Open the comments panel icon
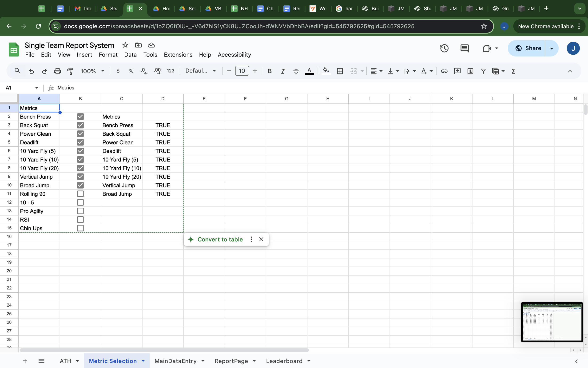 point(465,48)
